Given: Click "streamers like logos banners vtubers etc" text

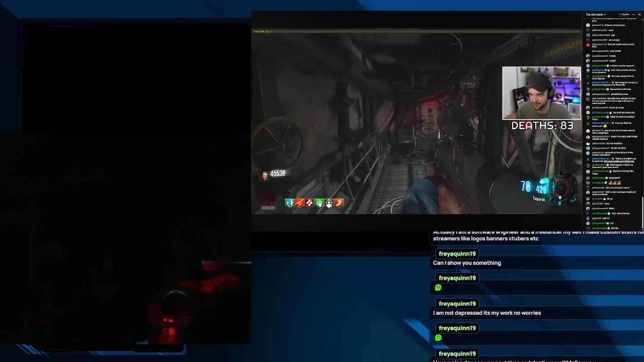Looking at the screenshot, I should [x=486, y=238].
